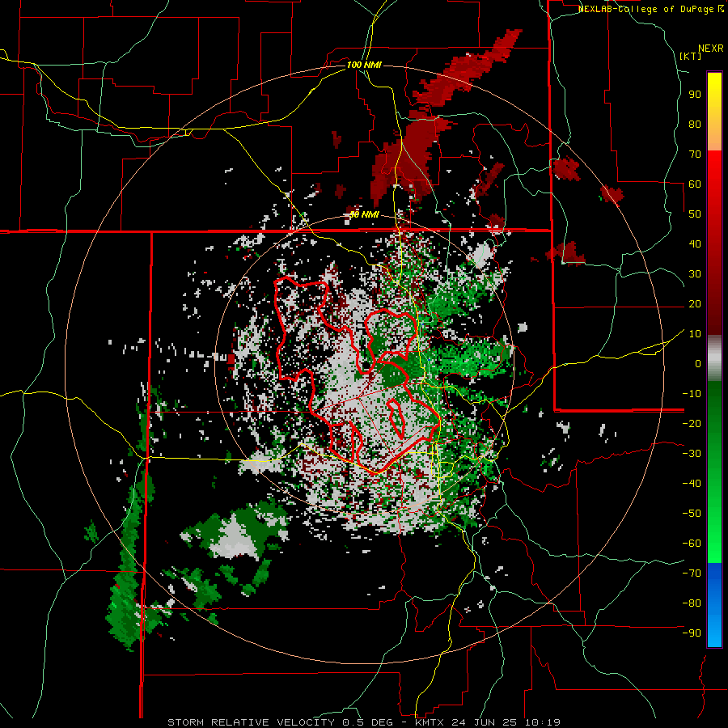Click the positive 60 scale label

pyautogui.click(x=695, y=184)
